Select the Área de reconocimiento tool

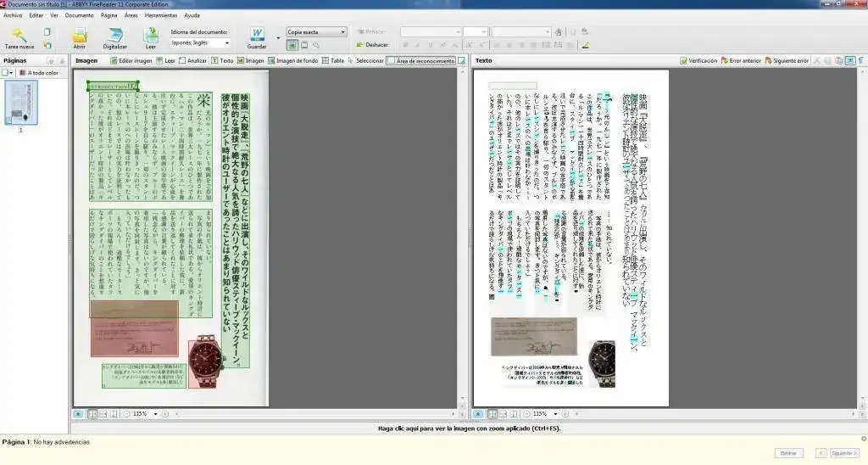tap(420, 61)
